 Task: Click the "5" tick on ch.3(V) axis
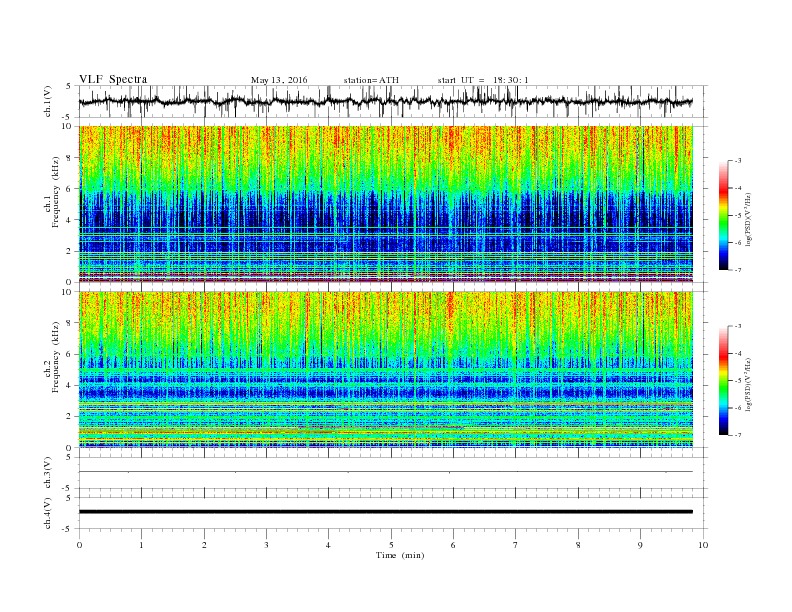tap(69, 457)
